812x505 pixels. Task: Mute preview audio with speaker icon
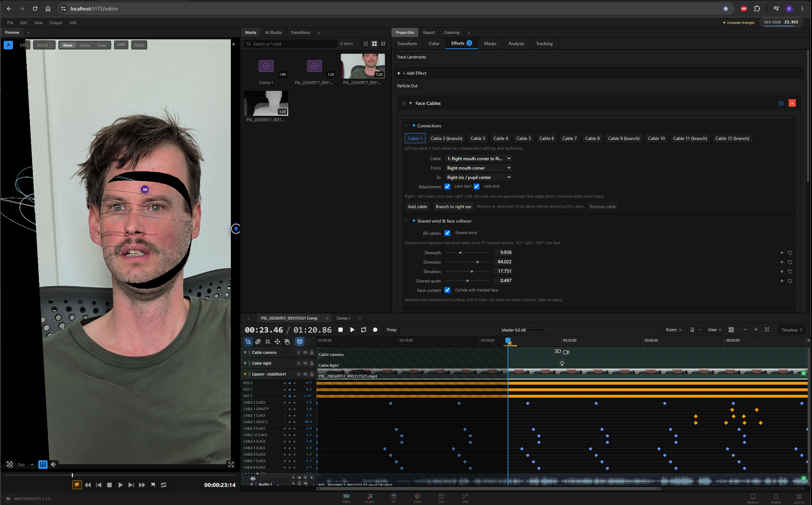[x=54, y=465]
